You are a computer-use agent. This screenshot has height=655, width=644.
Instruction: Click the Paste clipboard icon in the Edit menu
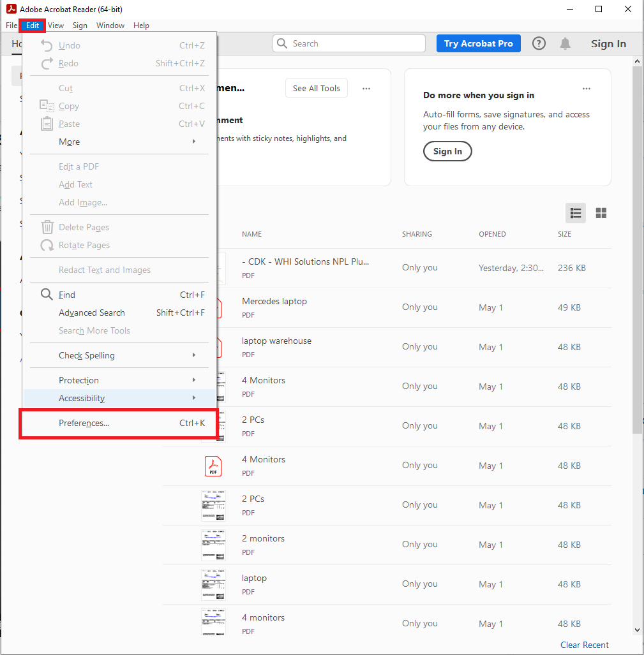coord(47,124)
